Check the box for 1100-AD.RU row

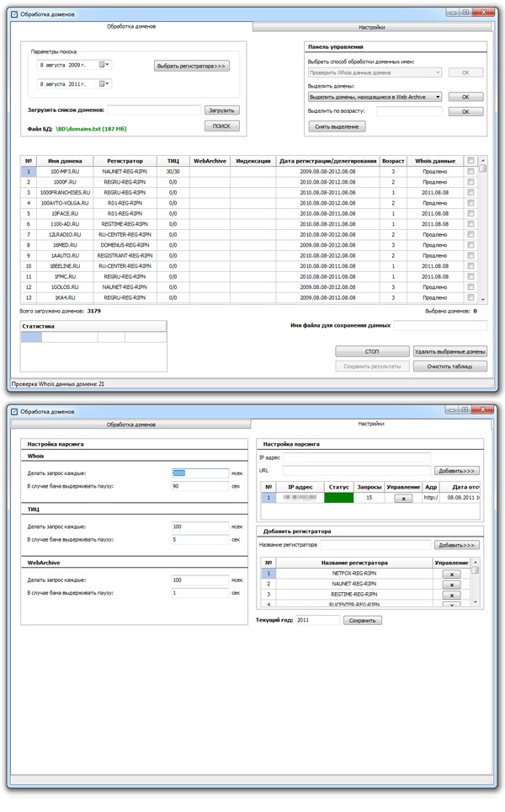pos(470,224)
